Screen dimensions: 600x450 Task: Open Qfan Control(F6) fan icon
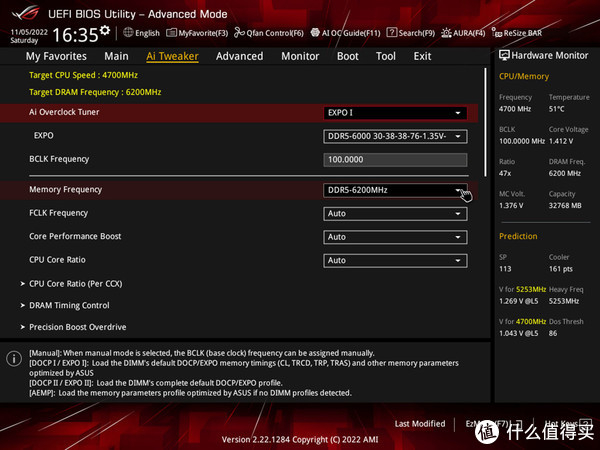(239, 33)
